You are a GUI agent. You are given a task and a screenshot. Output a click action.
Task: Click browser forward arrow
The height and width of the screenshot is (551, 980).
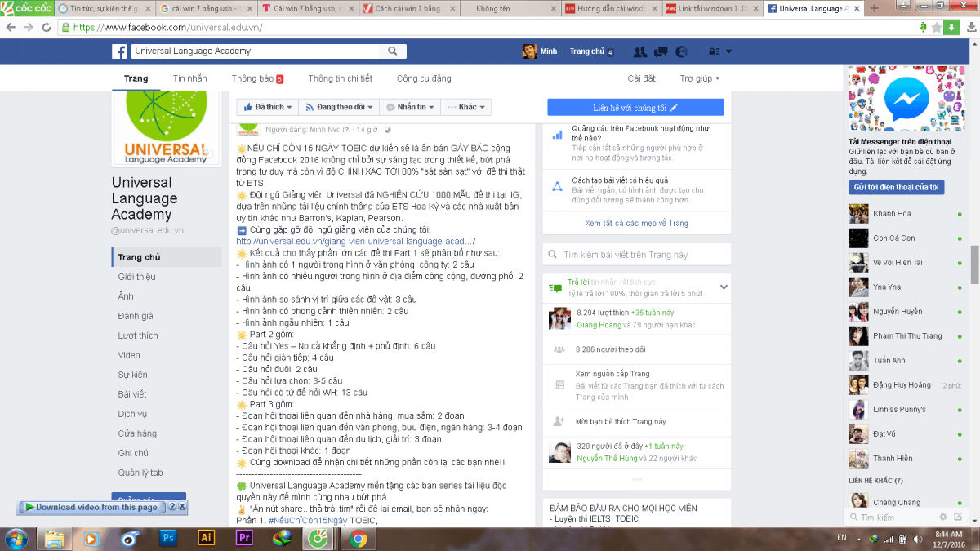point(29,27)
